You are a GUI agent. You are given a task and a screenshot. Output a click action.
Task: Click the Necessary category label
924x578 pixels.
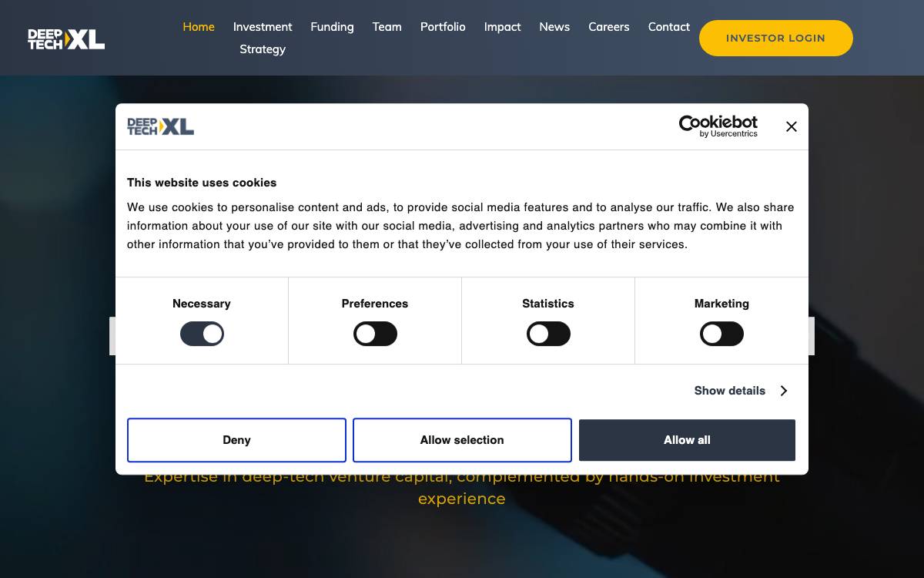coord(202,304)
